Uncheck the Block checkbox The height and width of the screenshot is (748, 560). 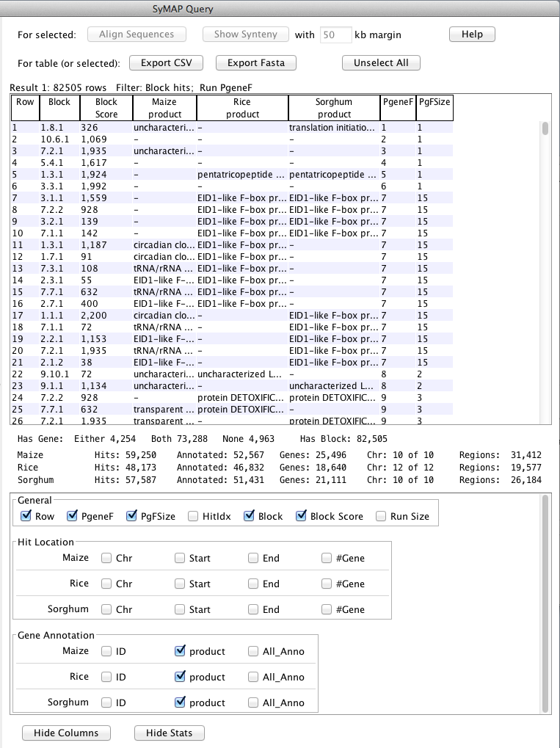249,516
